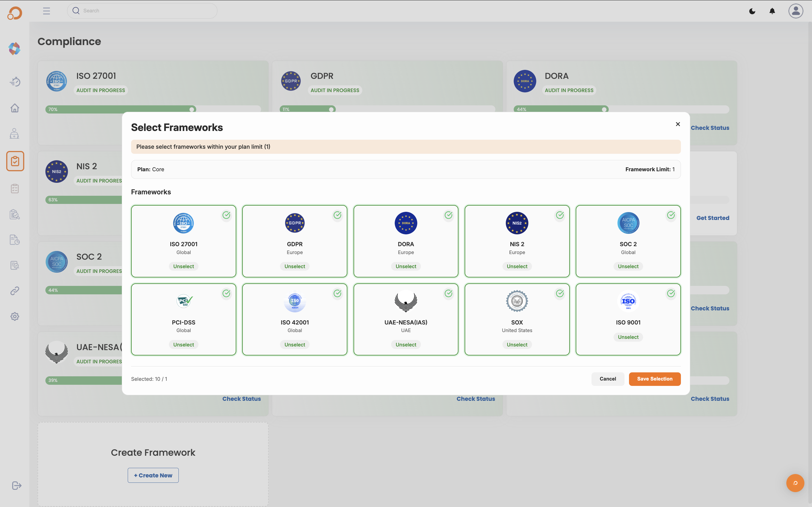Click hamburger menu icon in top bar
The height and width of the screenshot is (507, 812).
46,11
